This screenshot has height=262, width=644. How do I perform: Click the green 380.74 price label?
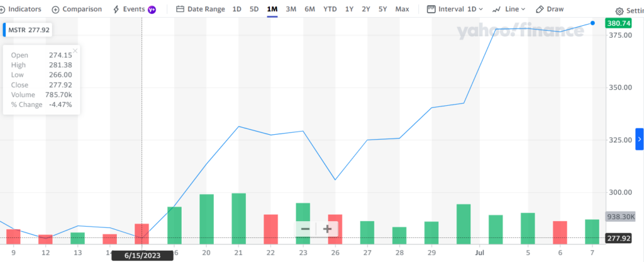point(618,23)
